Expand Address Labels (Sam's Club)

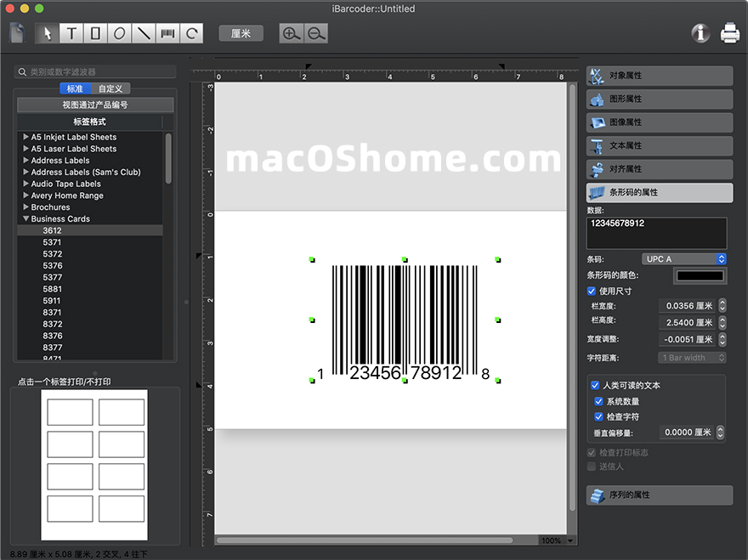click(x=25, y=173)
